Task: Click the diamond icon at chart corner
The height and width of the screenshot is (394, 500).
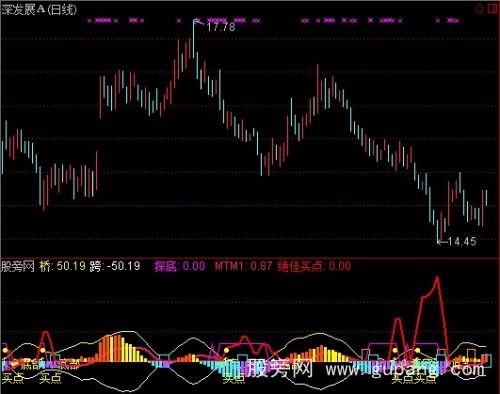Action: pos(480,9)
